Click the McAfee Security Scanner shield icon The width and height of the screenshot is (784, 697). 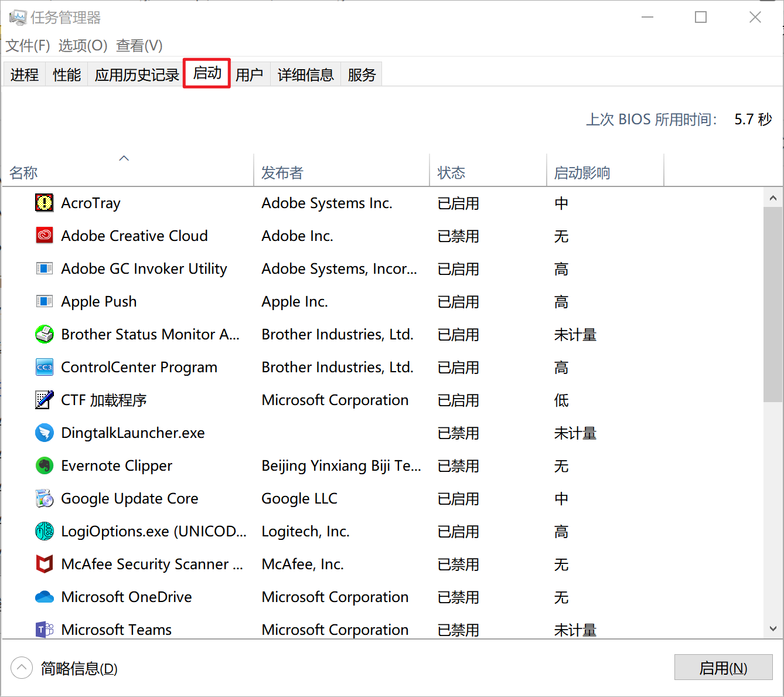(45, 564)
